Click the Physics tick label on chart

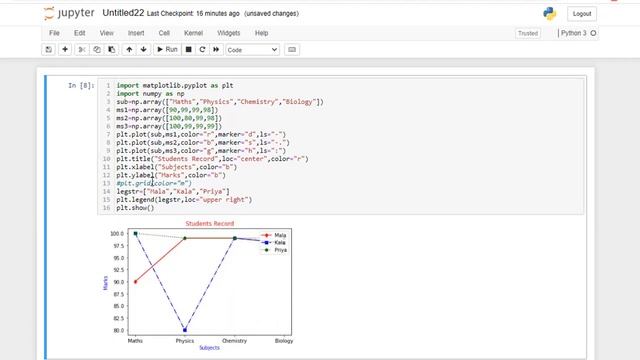tap(185, 341)
